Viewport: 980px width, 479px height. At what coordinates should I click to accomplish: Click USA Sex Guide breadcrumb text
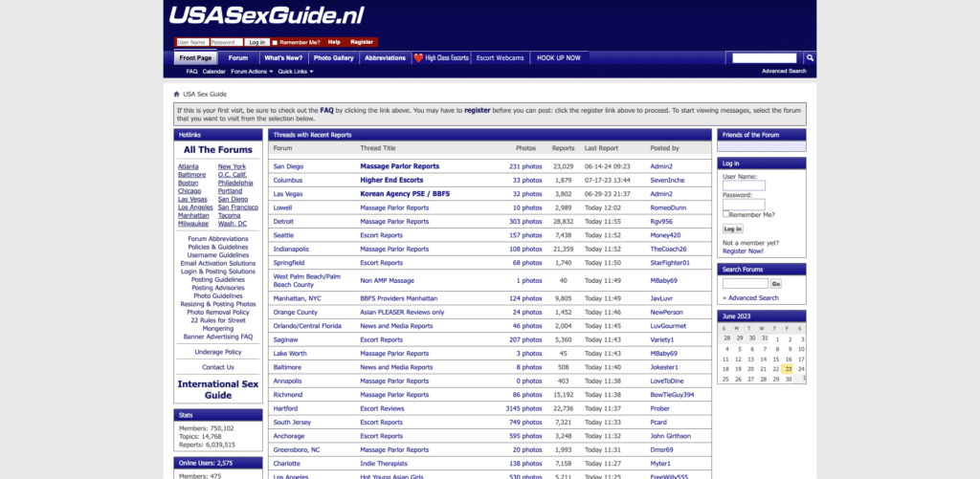point(205,95)
